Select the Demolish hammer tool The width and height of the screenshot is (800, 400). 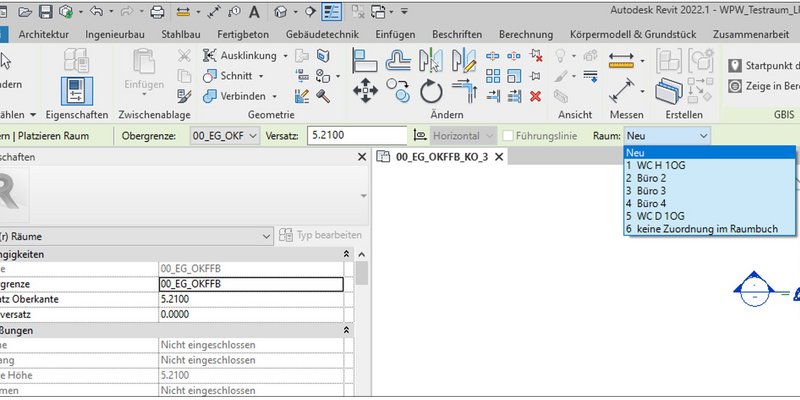pyautogui.click(x=322, y=95)
